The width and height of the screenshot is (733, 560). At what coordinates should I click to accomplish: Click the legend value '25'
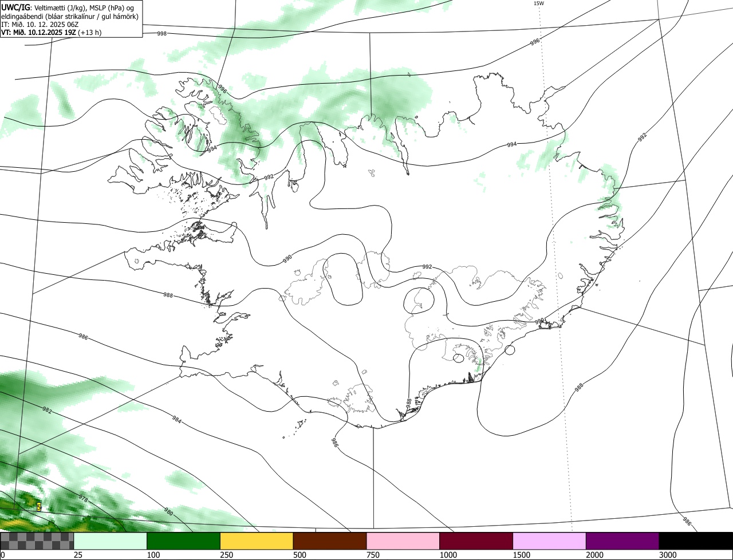coord(78,555)
